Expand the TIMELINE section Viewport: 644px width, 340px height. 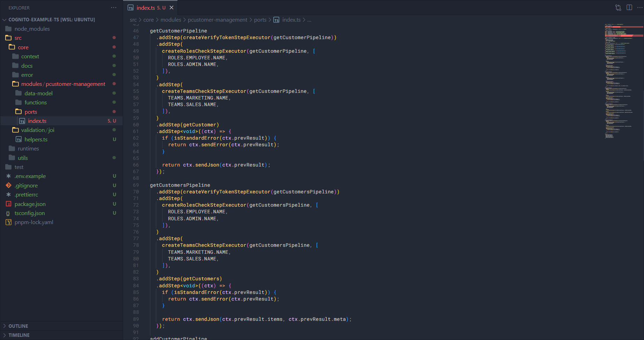click(x=19, y=335)
